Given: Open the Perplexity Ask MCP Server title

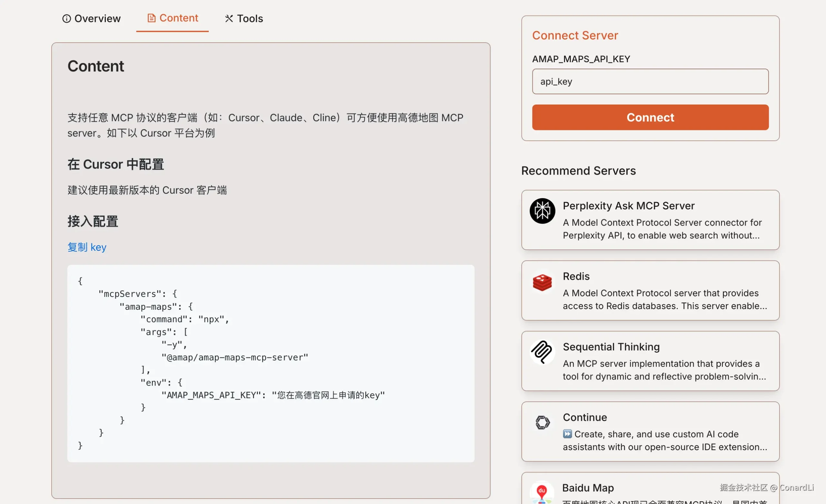Looking at the screenshot, I should coord(629,206).
